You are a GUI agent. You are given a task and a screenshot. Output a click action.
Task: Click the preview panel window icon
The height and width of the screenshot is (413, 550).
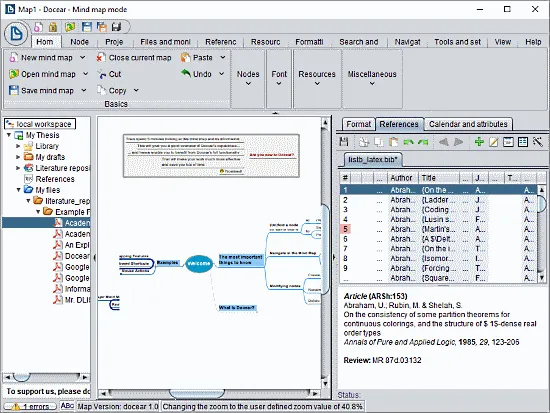click(x=508, y=142)
